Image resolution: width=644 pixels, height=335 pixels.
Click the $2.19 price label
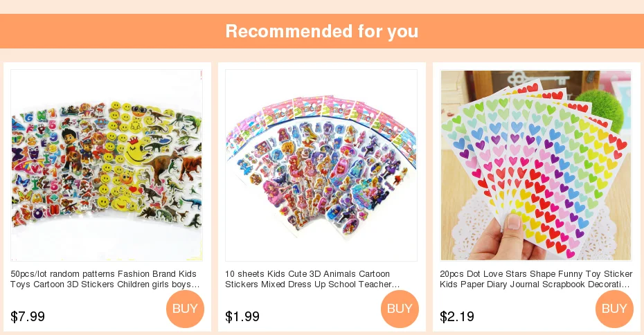[457, 316]
